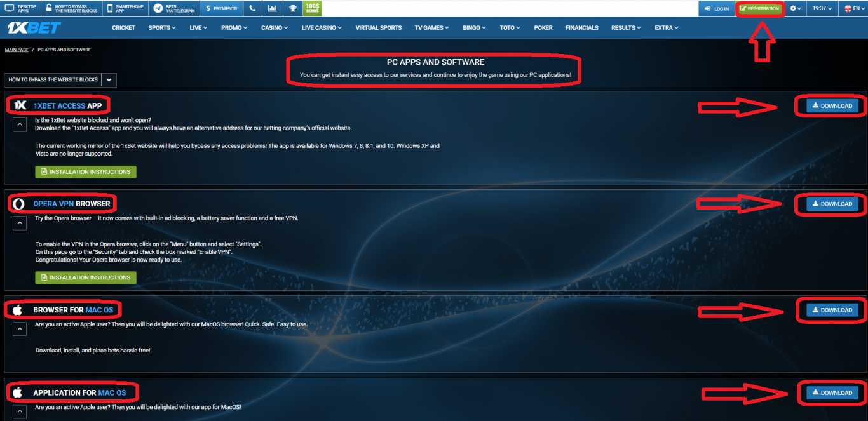Claim the 100$ bonus badge

pos(313,8)
